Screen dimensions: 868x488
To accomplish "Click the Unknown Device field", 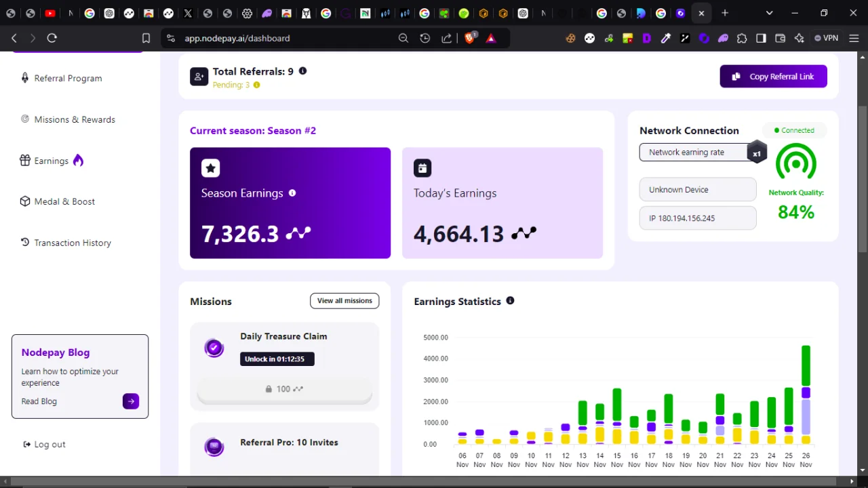I will 698,190.
